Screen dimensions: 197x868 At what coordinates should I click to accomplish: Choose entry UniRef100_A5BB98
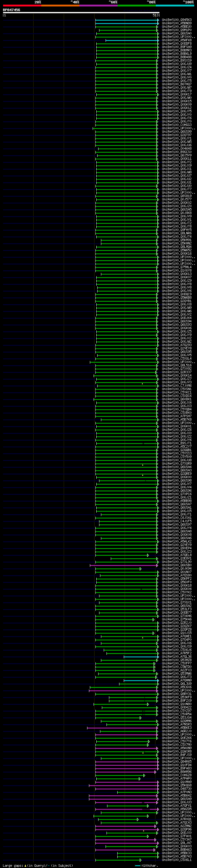[177, 501]
